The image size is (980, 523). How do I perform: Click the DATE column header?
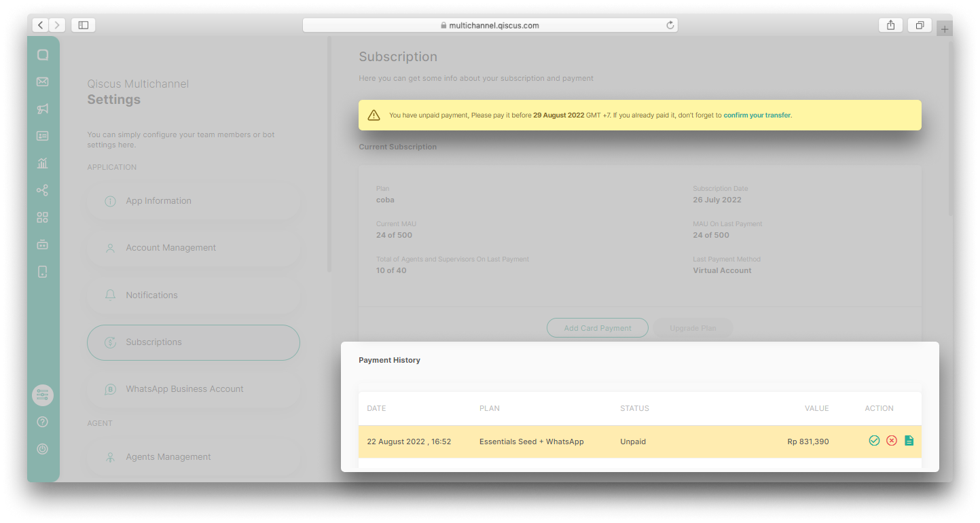tap(376, 408)
